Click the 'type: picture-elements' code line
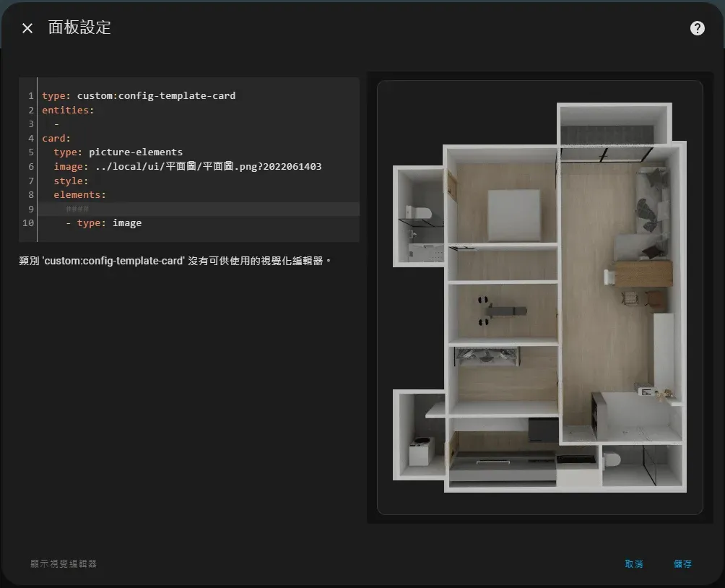Viewport: 725px width, 588px height. [x=118, y=152]
